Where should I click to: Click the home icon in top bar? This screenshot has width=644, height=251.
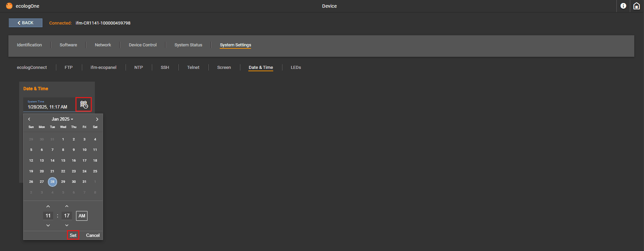pyautogui.click(x=636, y=6)
